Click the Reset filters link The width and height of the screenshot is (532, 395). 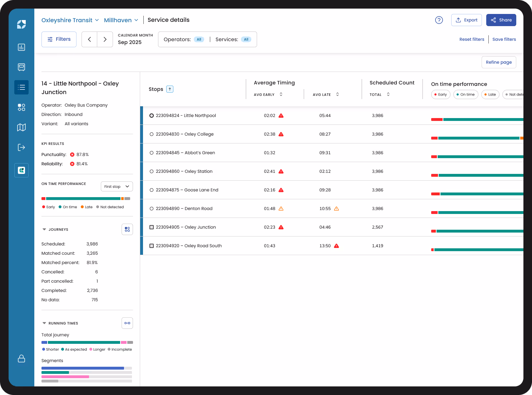coord(472,39)
